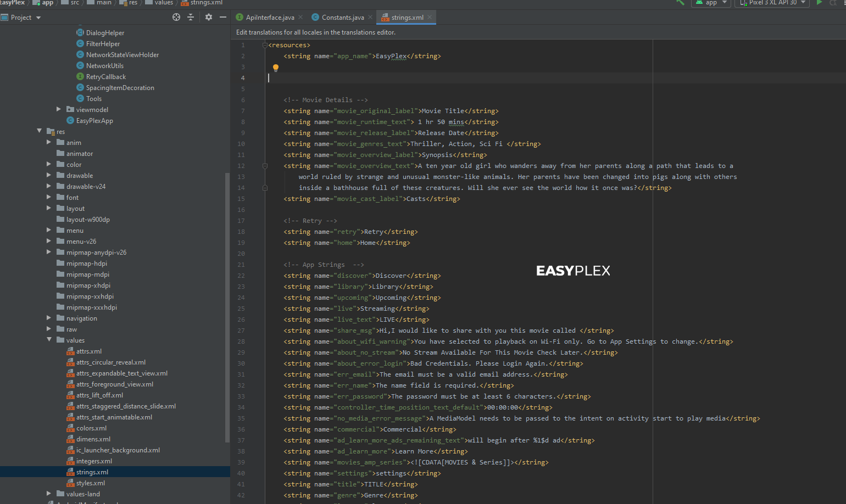The height and width of the screenshot is (504, 846).
Task: Expand the navigation folder under res
Action: pyautogui.click(x=49, y=318)
